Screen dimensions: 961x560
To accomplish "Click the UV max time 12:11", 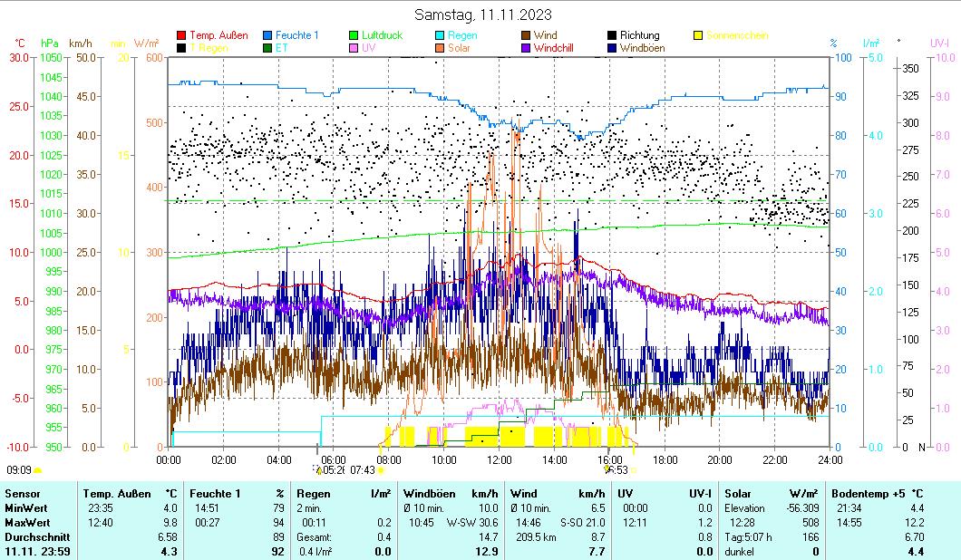I will (x=635, y=523).
